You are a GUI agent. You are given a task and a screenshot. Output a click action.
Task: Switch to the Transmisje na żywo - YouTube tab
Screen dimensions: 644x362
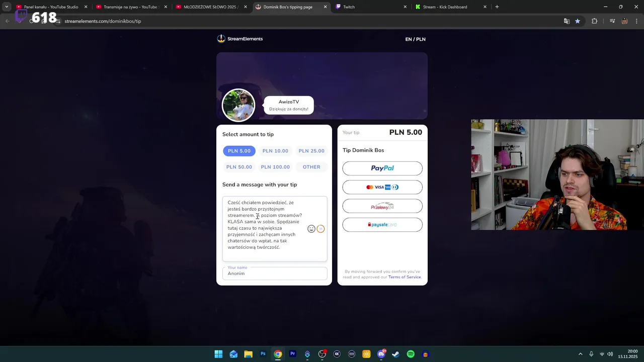tap(130, 7)
